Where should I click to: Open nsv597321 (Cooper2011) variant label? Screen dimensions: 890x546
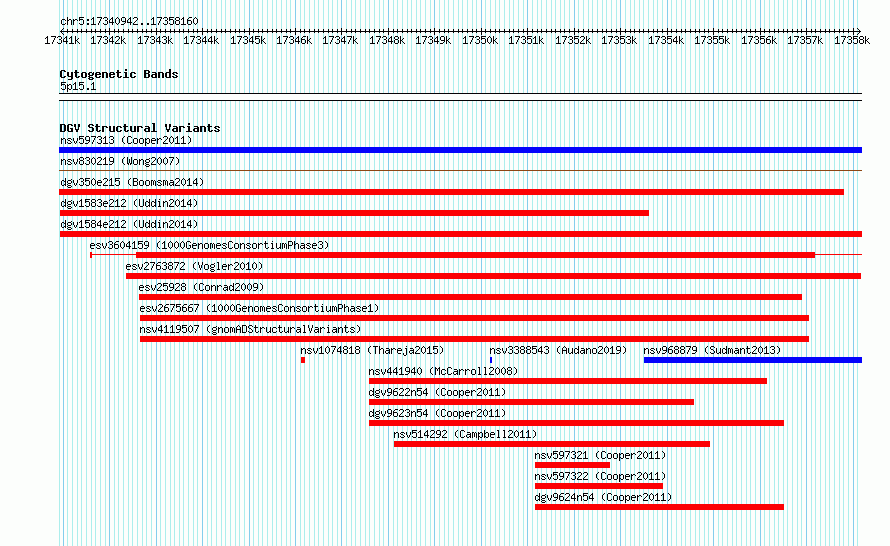pyautogui.click(x=600, y=455)
